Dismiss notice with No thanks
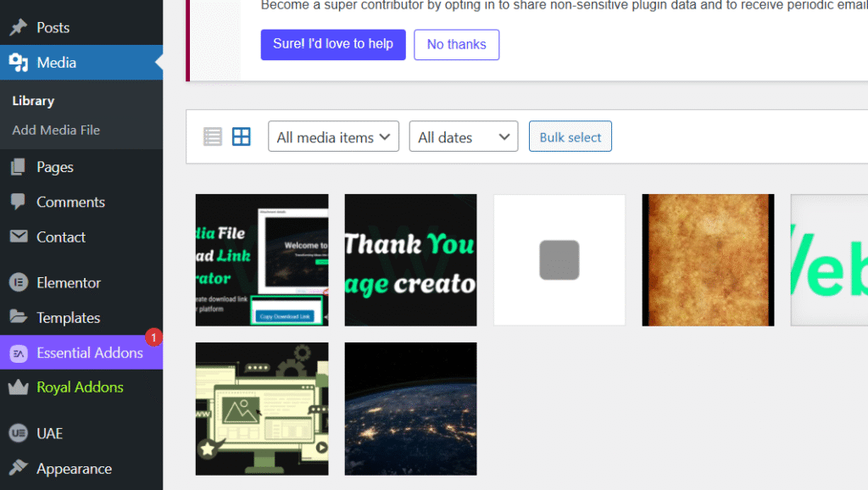The height and width of the screenshot is (490, 868). pos(457,44)
